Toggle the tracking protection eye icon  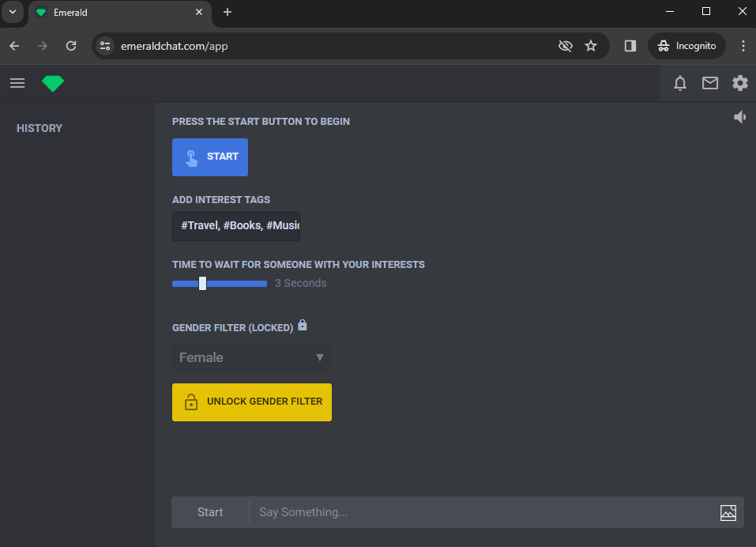[x=565, y=46]
